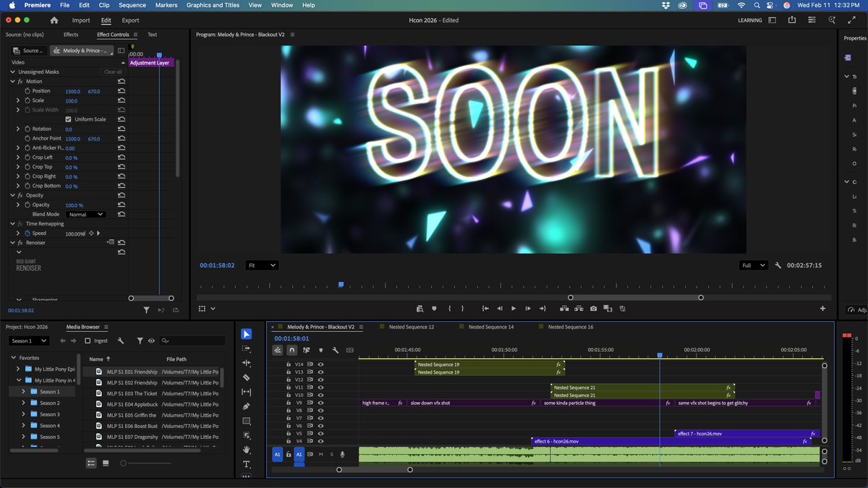
Task: Open the Sequence menu
Action: 132,5
